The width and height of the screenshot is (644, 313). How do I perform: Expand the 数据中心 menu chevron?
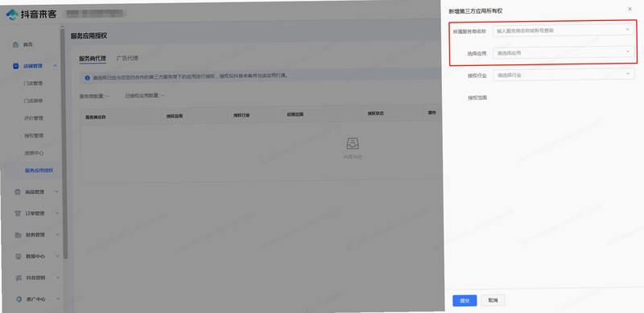57,256
